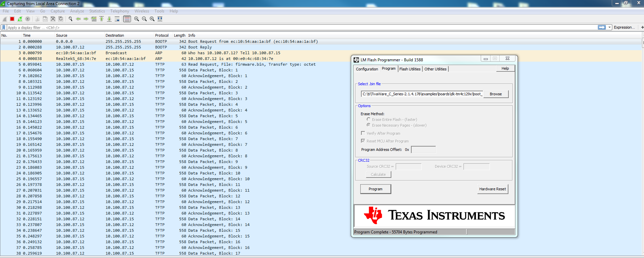Click the resize columns to content icon

click(160, 19)
